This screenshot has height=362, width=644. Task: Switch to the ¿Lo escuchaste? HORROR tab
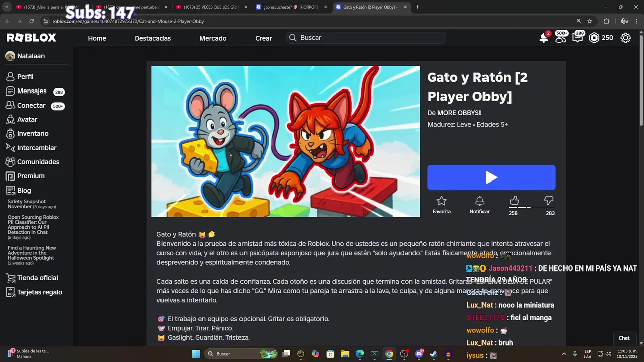coord(290,7)
